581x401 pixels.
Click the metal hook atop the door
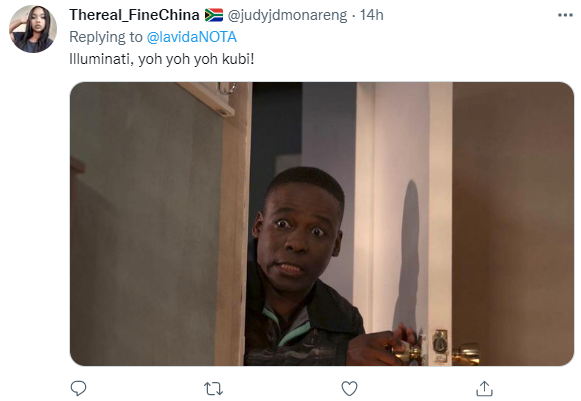(226, 88)
